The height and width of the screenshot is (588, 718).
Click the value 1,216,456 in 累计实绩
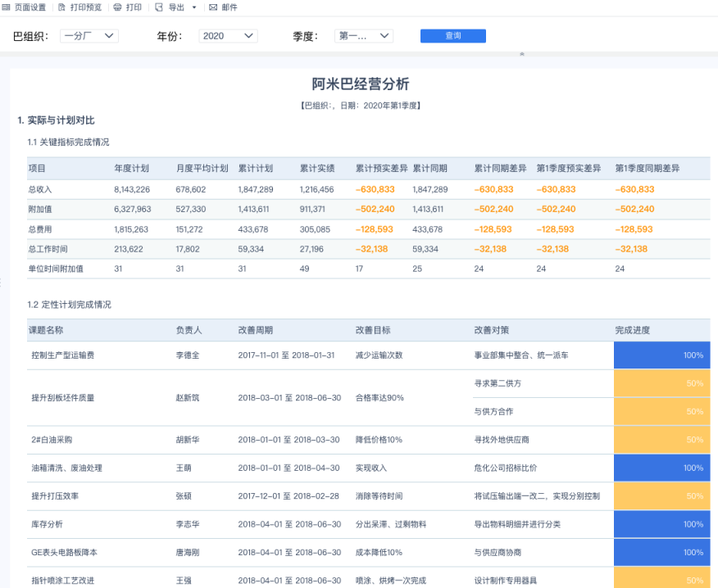(x=317, y=189)
